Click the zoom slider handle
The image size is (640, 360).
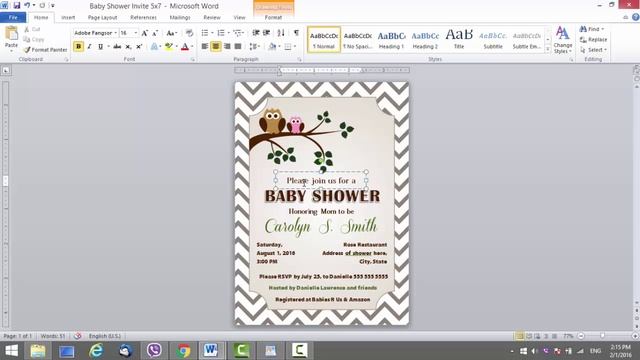pyautogui.click(x=602, y=336)
